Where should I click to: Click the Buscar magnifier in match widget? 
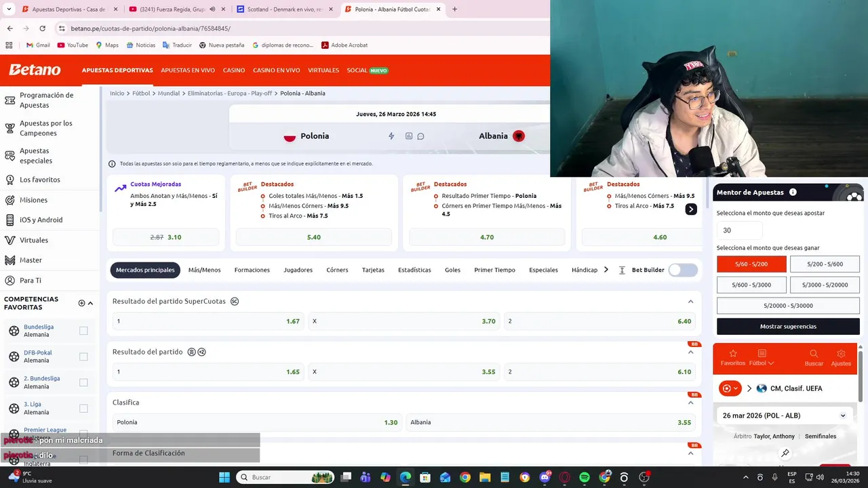[x=814, y=354]
